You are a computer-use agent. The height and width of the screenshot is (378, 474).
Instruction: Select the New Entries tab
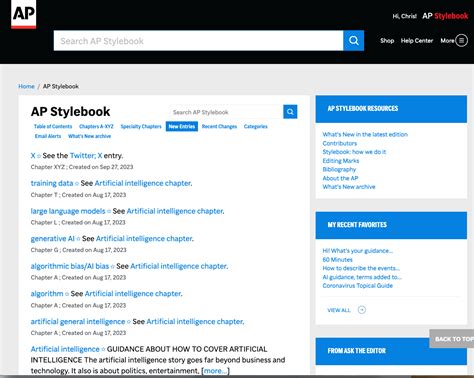(x=182, y=126)
